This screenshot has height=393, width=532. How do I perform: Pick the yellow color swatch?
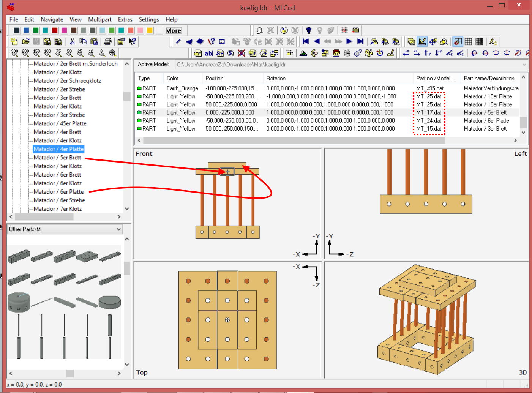pos(150,30)
